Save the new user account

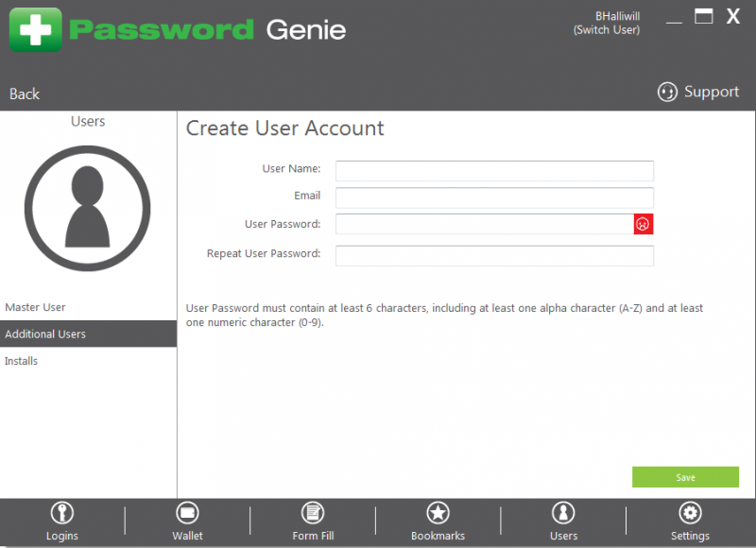coord(685,476)
